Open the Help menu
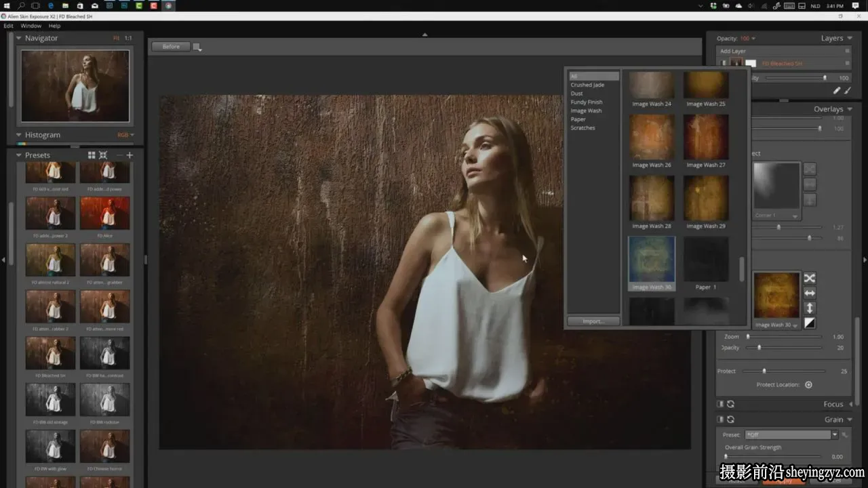The width and height of the screenshot is (868, 488). [54, 26]
